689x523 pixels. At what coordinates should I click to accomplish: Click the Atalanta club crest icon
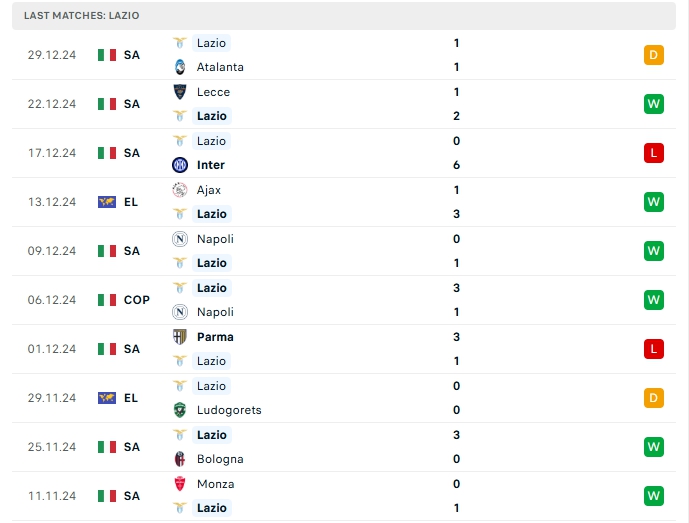(180, 67)
